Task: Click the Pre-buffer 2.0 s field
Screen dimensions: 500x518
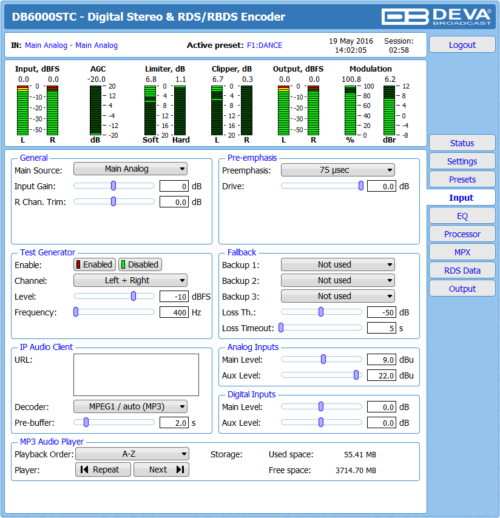Action: pos(174,423)
